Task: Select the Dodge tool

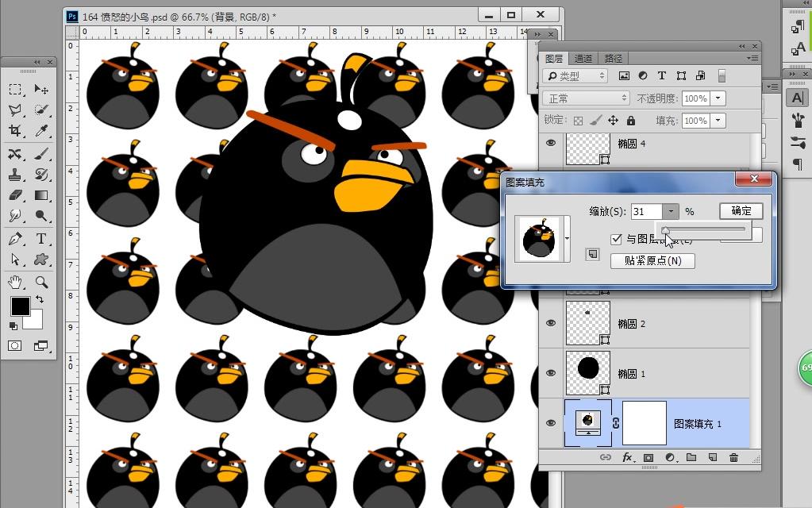Action: pyautogui.click(x=41, y=215)
